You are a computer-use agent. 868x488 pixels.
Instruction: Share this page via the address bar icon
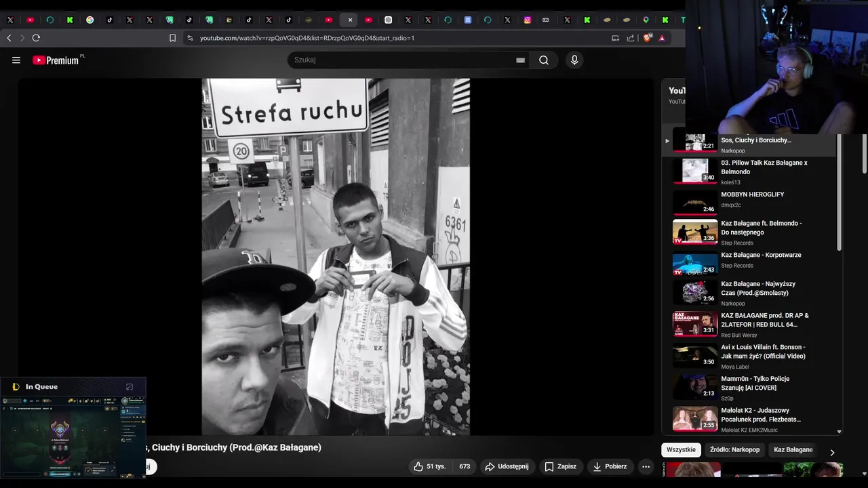click(x=631, y=38)
